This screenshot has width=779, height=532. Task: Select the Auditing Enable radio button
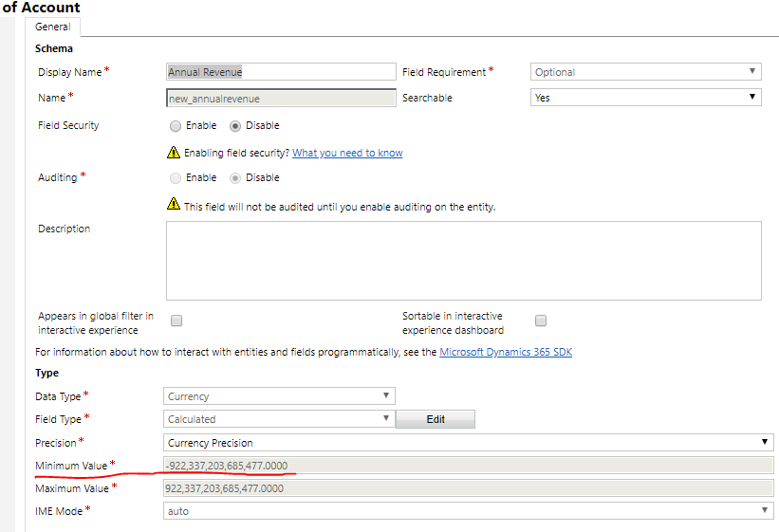(176, 178)
